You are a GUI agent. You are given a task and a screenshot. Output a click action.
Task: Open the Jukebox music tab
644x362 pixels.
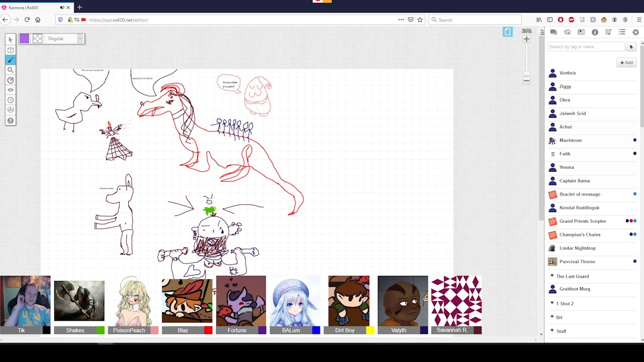(608, 32)
